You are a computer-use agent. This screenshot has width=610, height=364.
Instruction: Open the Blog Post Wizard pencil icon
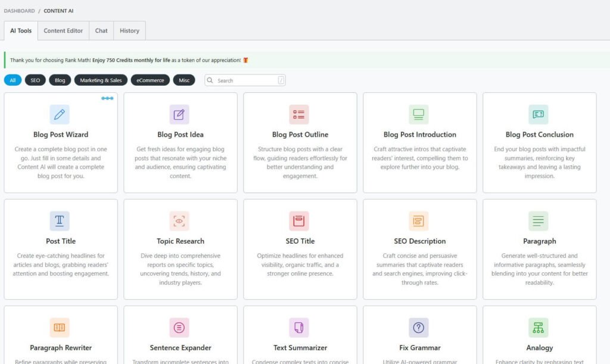click(60, 114)
